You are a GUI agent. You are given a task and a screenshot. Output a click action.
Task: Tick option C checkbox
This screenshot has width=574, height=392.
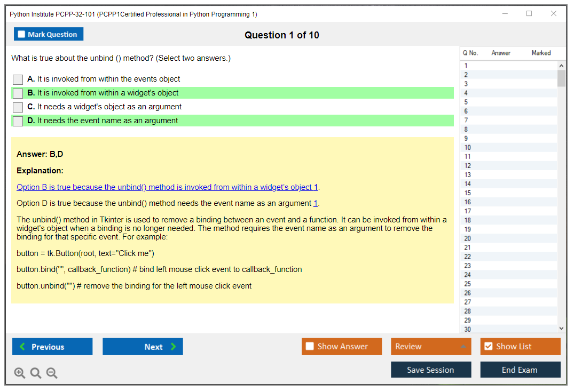coord(18,107)
